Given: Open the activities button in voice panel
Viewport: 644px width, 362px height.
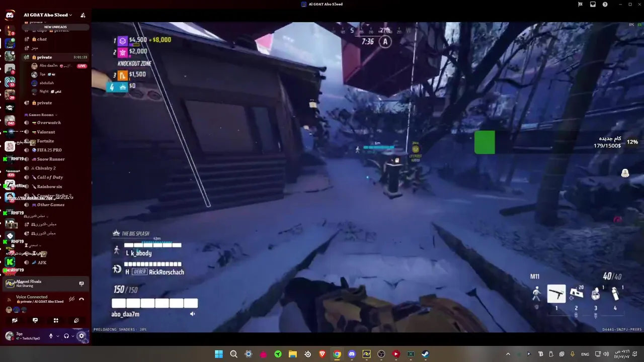Looking at the screenshot, I should pyautogui.click(x=56, y=320).
